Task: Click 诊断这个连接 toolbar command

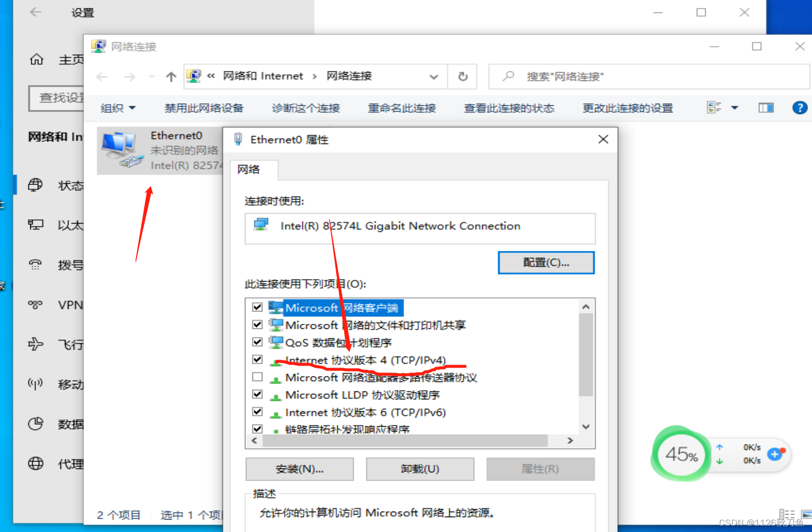Action: [305, 108]
